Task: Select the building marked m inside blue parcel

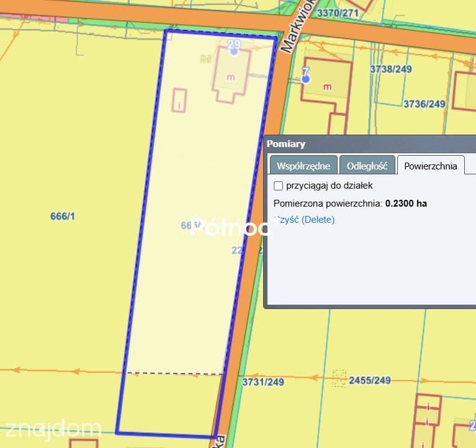Action: click(231, 76)
